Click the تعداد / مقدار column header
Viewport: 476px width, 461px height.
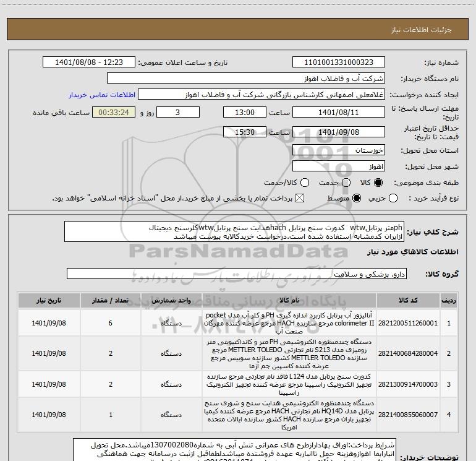pos(111,300)
